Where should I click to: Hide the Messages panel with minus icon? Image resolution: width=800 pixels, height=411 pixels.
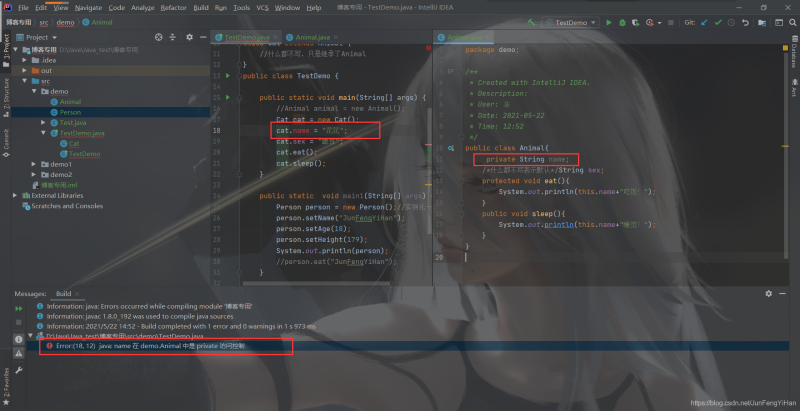pos(783,294)
